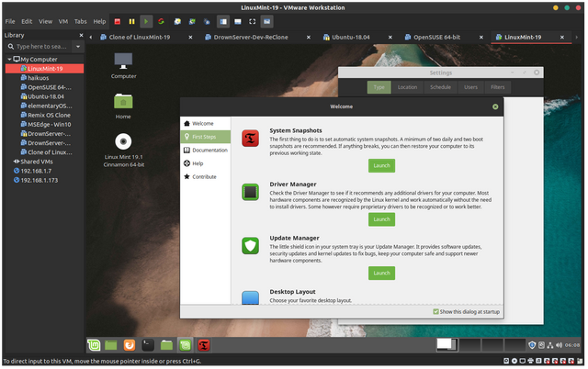588x369 pixels.
Task: Select Remix OS Clone in the library
Action: pyautogui.click(x=49, y=115)
